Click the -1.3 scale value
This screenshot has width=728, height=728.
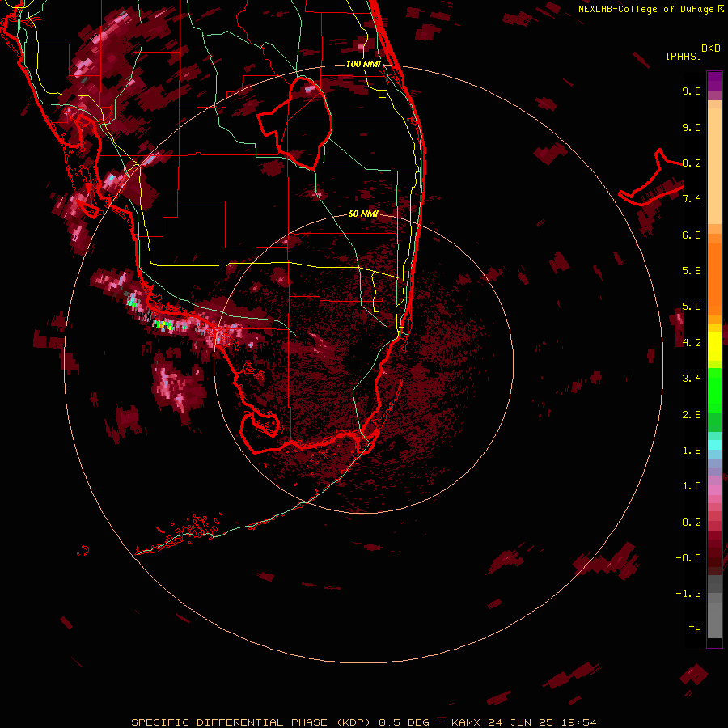click(x=688, y=594)
